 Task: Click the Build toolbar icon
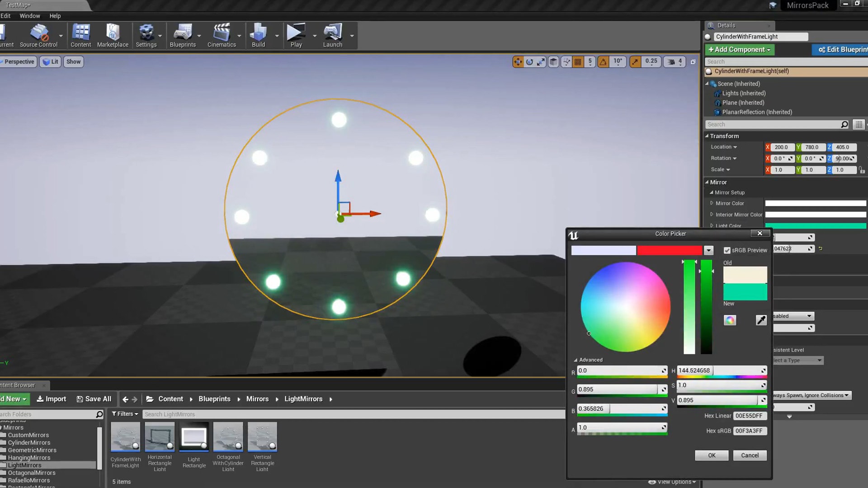[258, 35]
